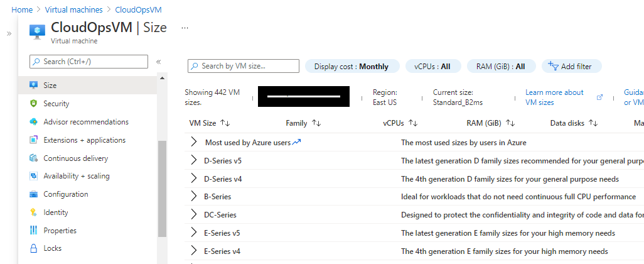This screenshot has width=644, height=264.
Task: Click the Identity key icon
Action: pos(34,212)
